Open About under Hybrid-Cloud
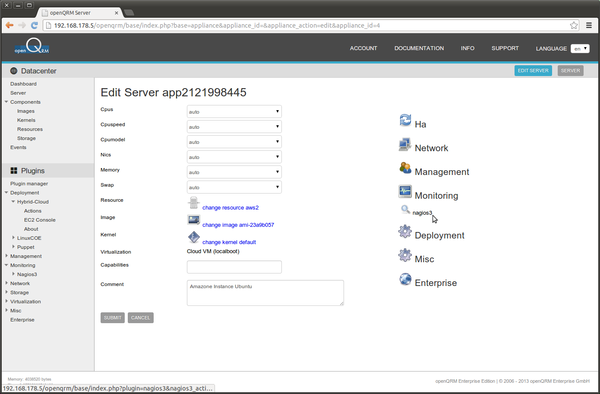The image size is (600, 394). pos(31,229)
